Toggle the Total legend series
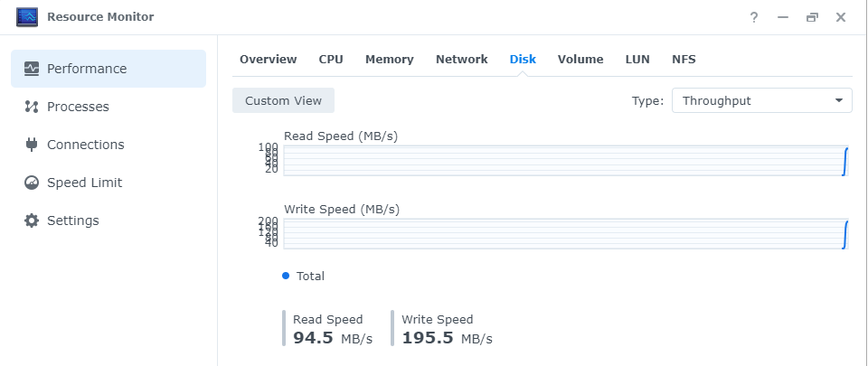This screenshot has height=366, width=868. click(304, 276)
